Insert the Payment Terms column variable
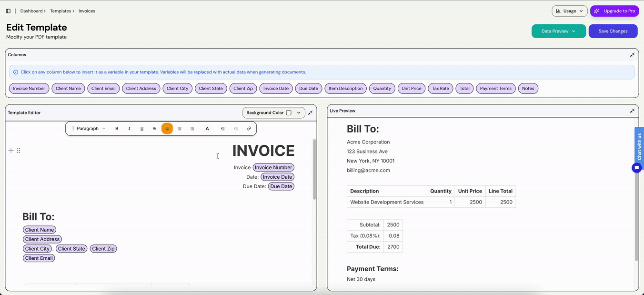The height and width of the screenshot is (295, 644). point(495,89)
